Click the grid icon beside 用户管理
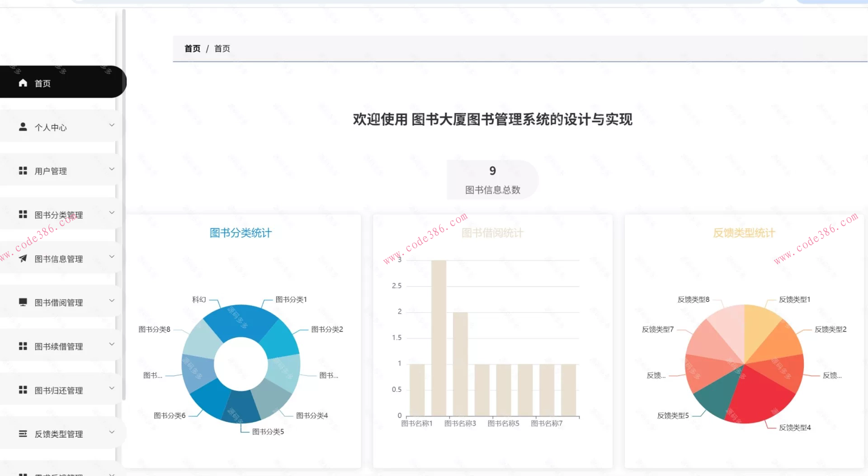Viewport: 868px width, 476px height. click(x=23, y=171)
